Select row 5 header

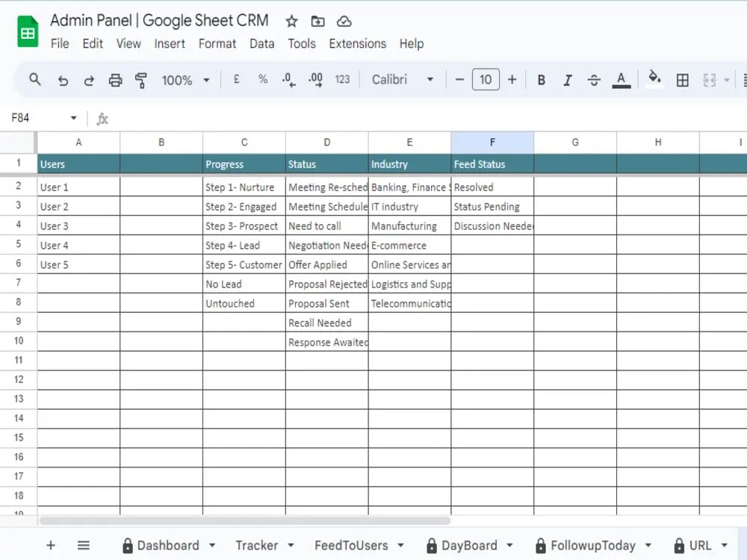pyautogui.click(x=18, y=244)
